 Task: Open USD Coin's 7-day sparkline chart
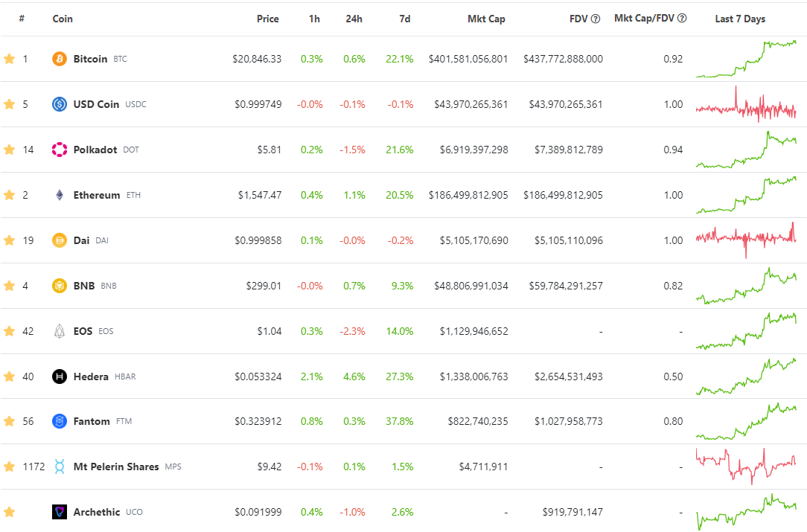pos(746,104)
